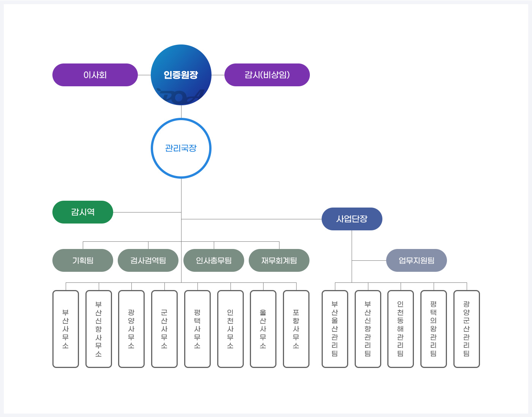Click the 포항사무소 office box
The height and width of the screenshot is (417, 532).
point(296,329)
